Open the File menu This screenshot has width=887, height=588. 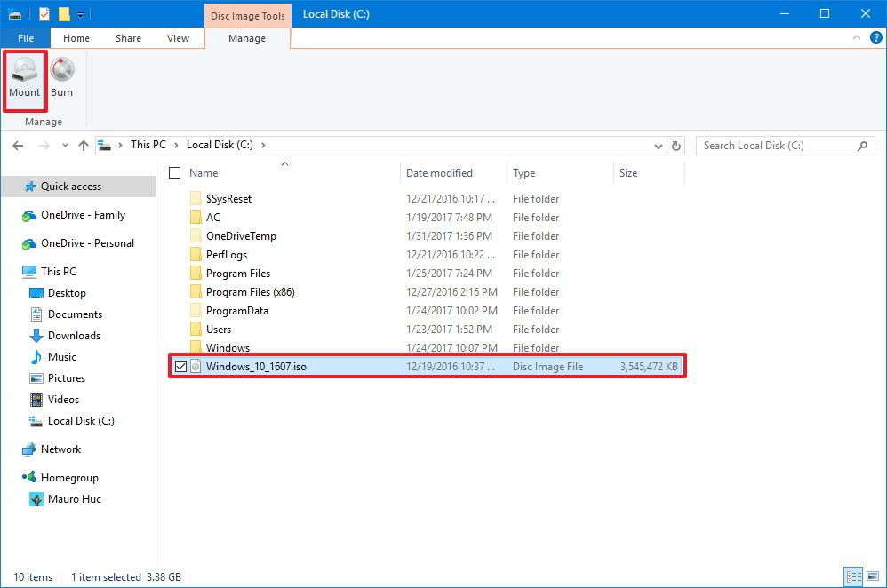point(25,38)
